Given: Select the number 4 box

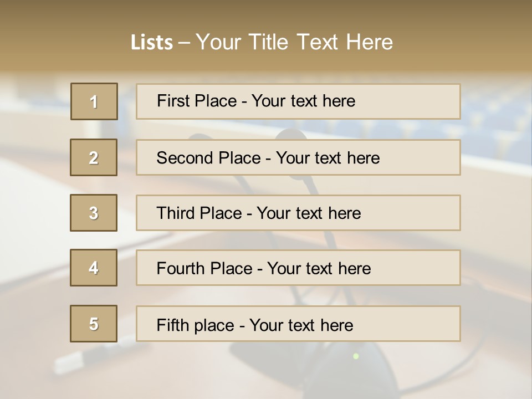Looking at the screenshot, I should [94, 268].
